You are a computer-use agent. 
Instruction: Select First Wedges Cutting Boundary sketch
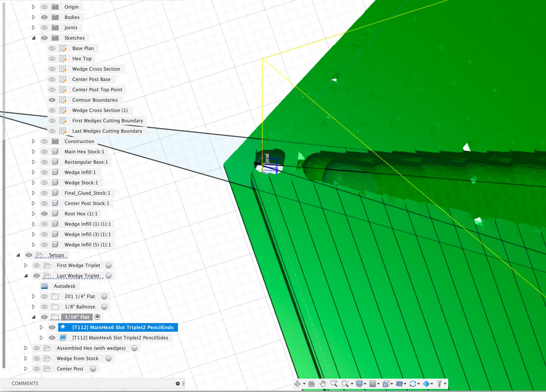(x=107, y=121)
